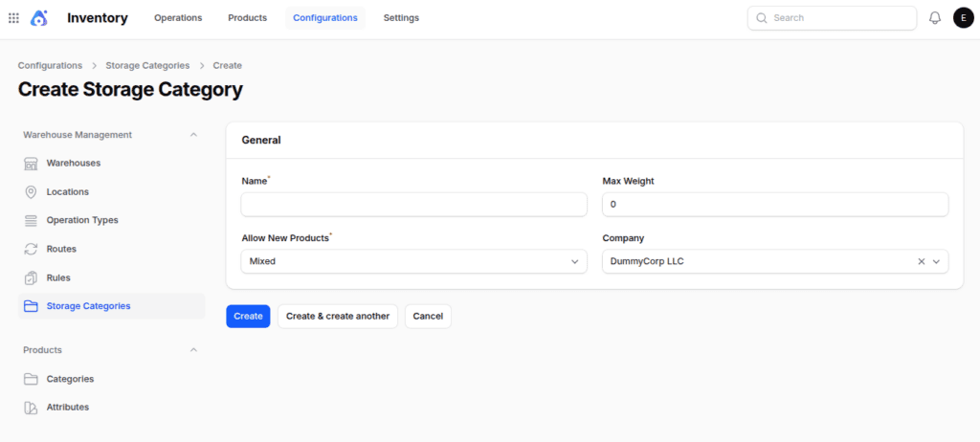This screenshot has height=442, width=980.
Task: Open the notifications bell icon
Action: click(935, 18)
